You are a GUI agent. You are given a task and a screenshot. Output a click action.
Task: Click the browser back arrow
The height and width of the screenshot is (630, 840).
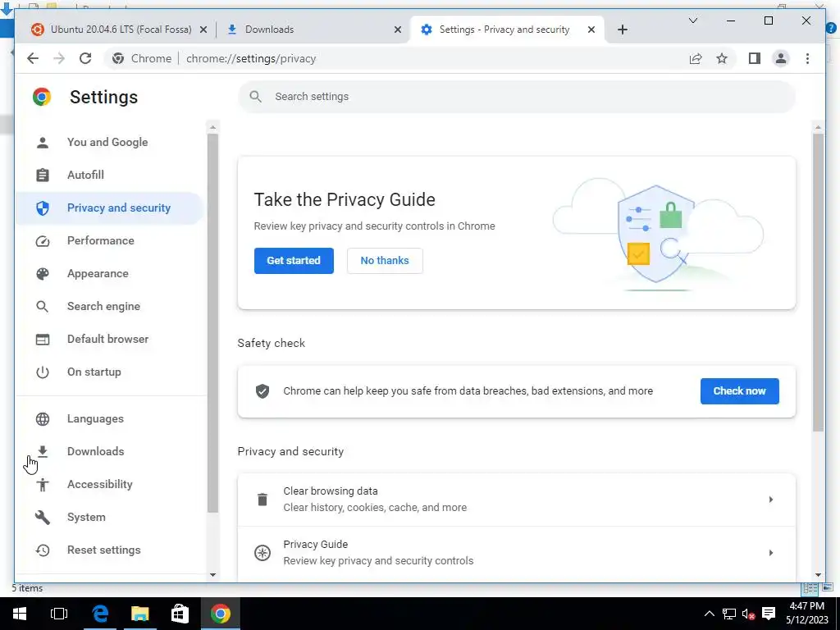(33, 58)
